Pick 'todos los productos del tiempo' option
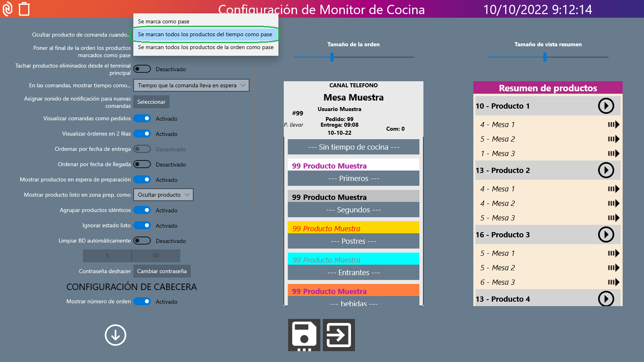 coord(205,35)
